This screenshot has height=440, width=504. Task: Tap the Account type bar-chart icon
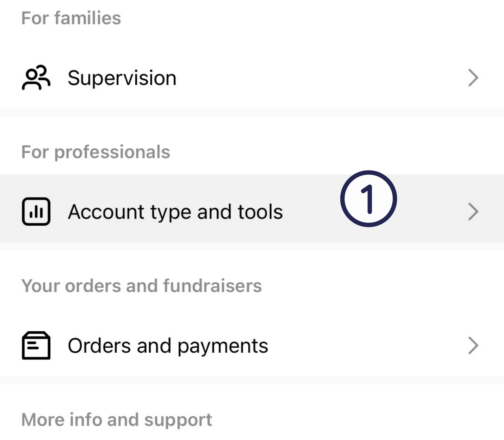[36, 211]
